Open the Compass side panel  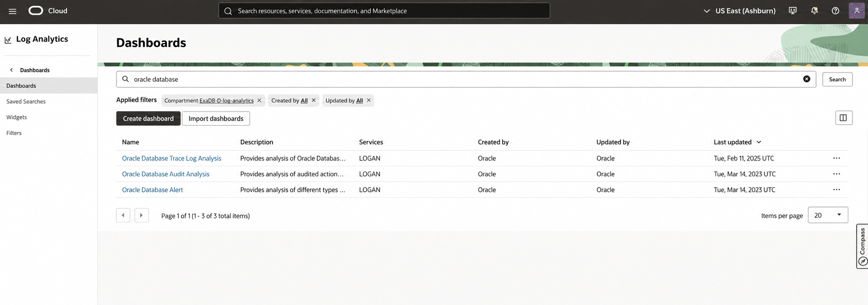(x=862, y=246)
